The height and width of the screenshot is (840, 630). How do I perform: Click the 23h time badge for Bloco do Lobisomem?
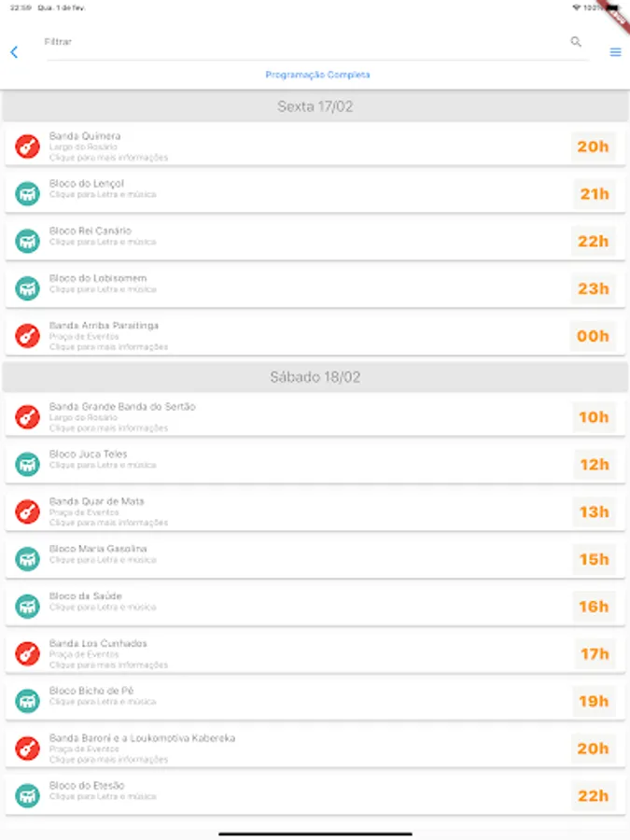point(594,288)
